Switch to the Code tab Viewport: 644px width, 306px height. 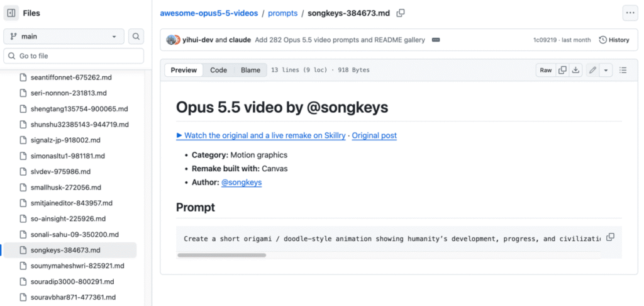tap(218, 70)
